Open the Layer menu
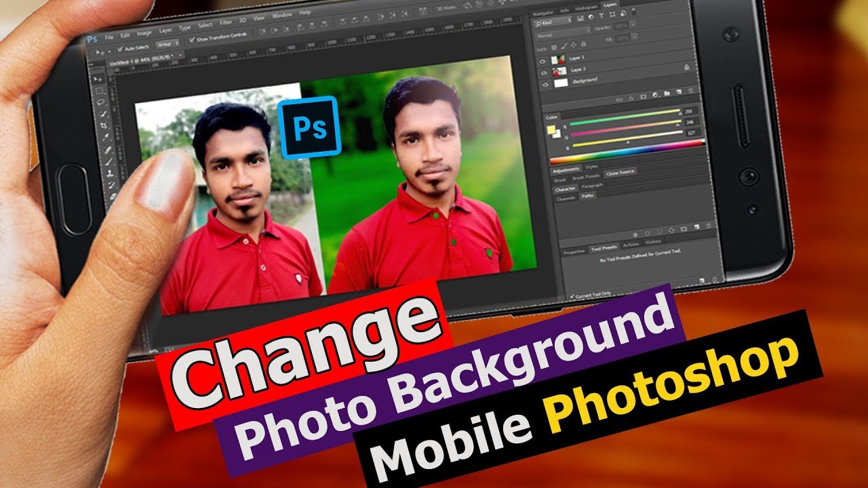 pos(165,31)
